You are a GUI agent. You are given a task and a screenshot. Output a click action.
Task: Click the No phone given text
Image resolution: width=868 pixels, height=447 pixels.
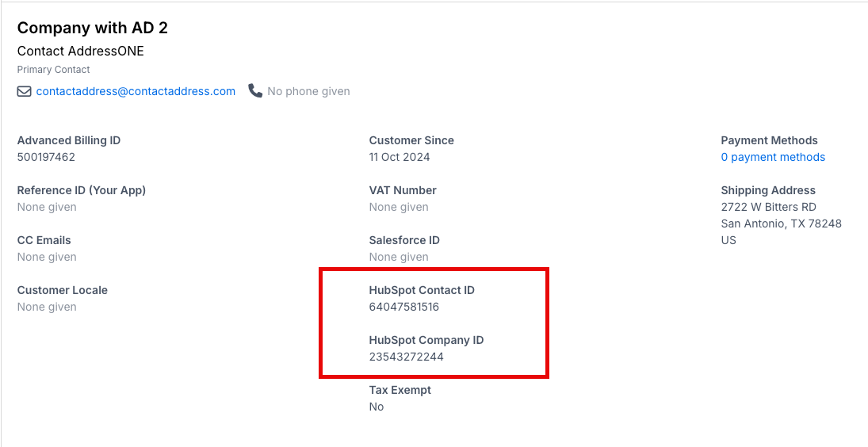click(308, 91)
